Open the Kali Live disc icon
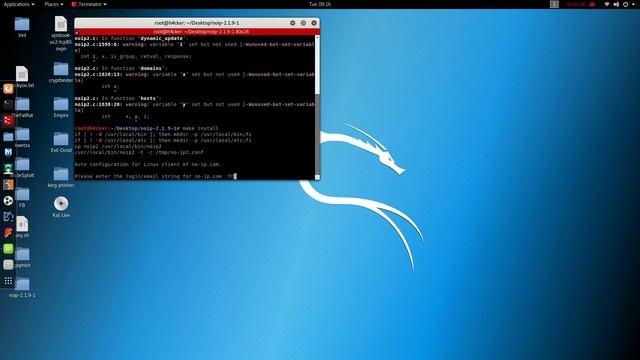The image size is (640, 360). click(61, 203)
